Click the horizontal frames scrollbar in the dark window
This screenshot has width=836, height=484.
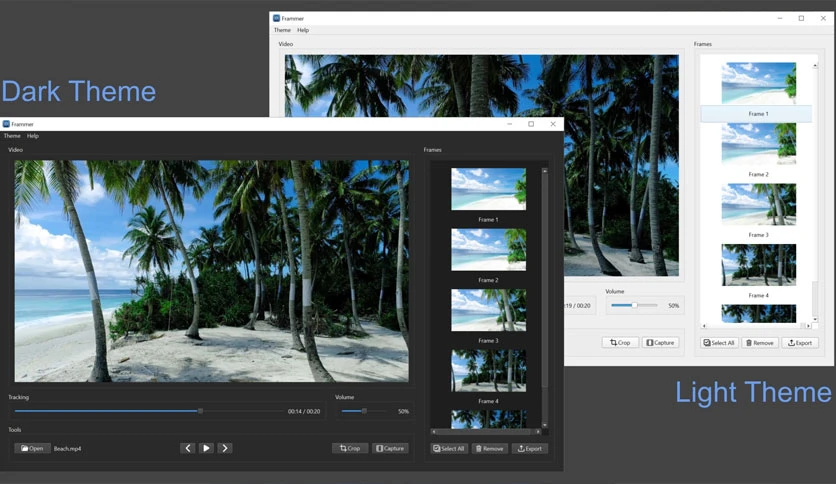tap(486, 432)
